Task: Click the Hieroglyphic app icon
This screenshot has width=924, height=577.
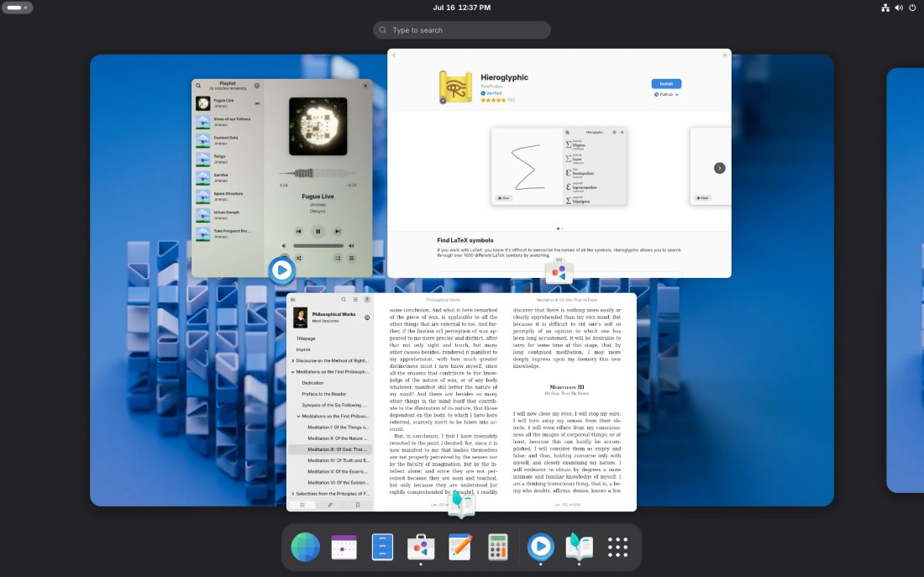Action: coord(455,87)
